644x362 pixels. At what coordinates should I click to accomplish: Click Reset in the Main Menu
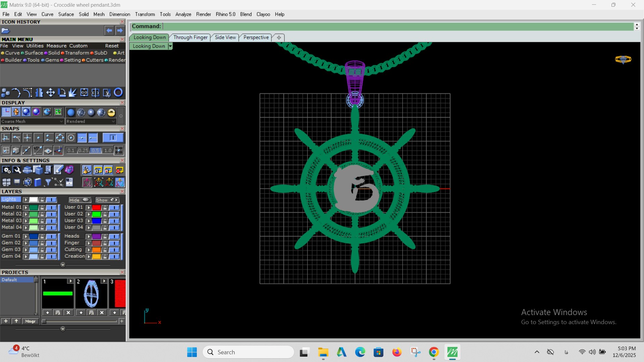112,46
